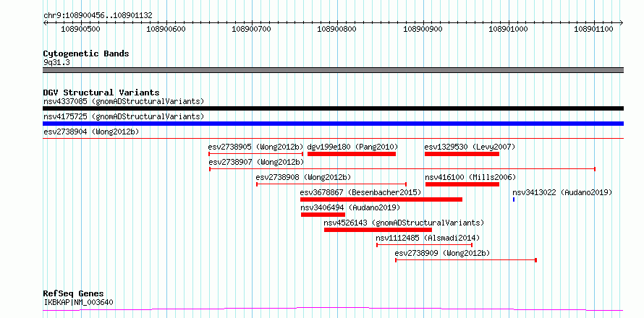Select the esv3678867 red variant bar
644x318 pixels.
[381, 199]
